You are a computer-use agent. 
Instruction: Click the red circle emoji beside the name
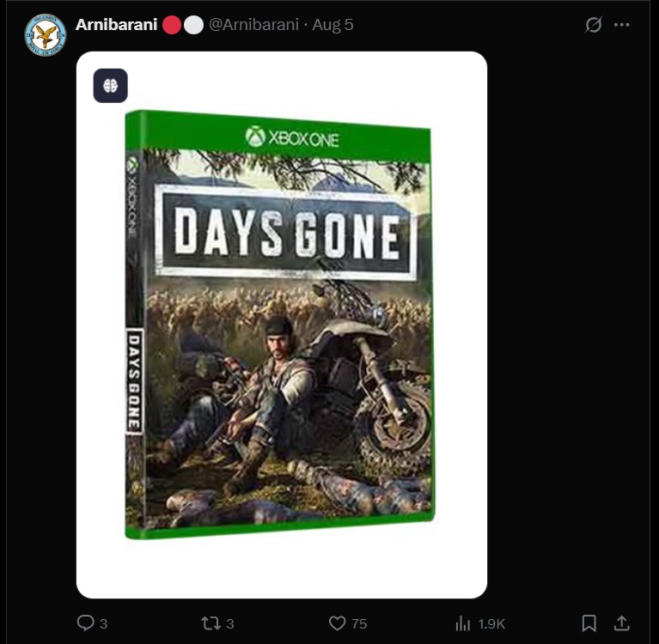coord(172,25)
